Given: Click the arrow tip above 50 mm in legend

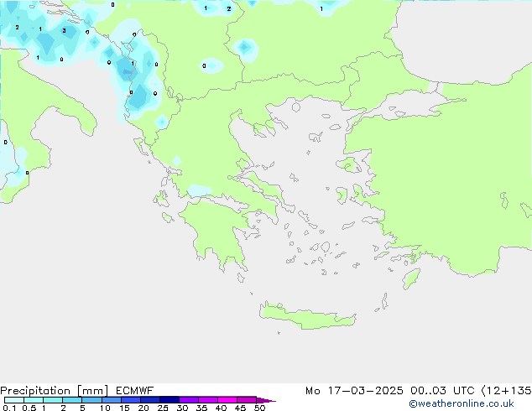Looking at the screenshot, I should 266,400.
